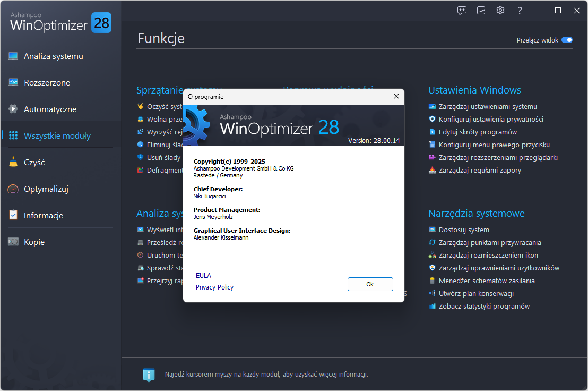
Task: Click Uruchom test module icon
Action: point(140,255)
